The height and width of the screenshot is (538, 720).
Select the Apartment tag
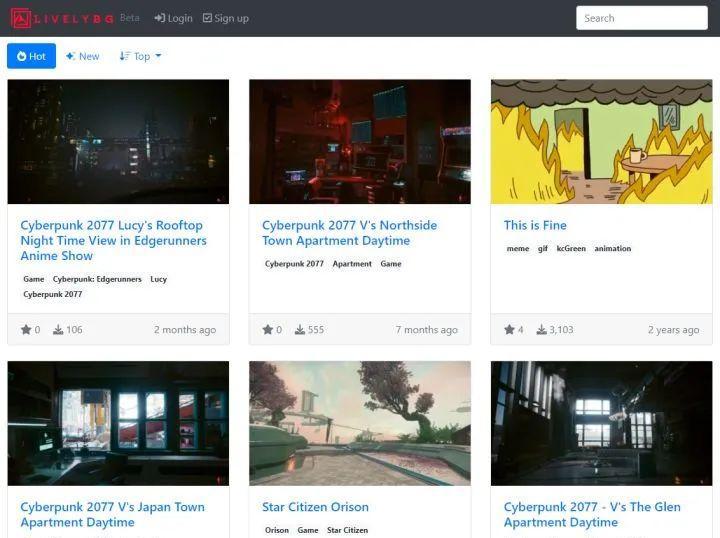click(352, 264)
